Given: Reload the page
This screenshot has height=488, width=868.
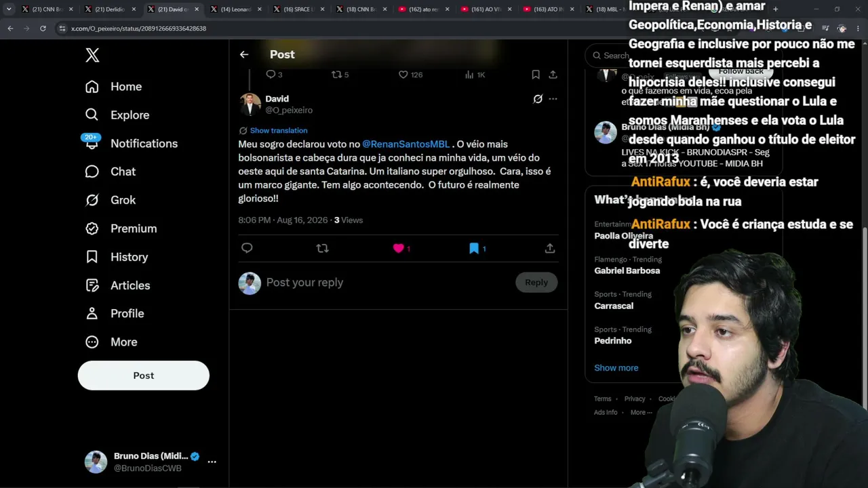Looking at the screenshot, I should [x=43, y=28].
